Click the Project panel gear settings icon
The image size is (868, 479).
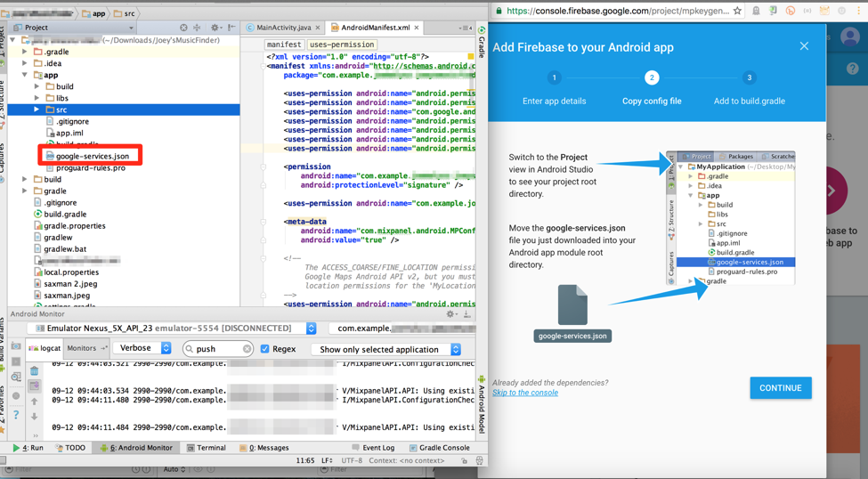(x=214, y=28)
